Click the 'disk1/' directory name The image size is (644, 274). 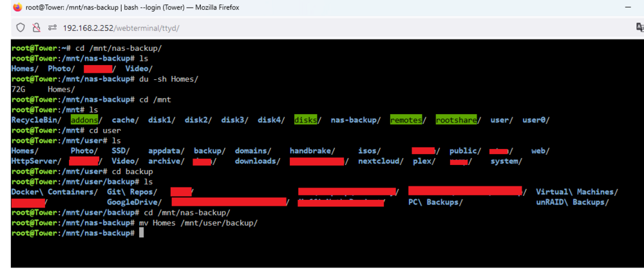[x=162, y=120]
